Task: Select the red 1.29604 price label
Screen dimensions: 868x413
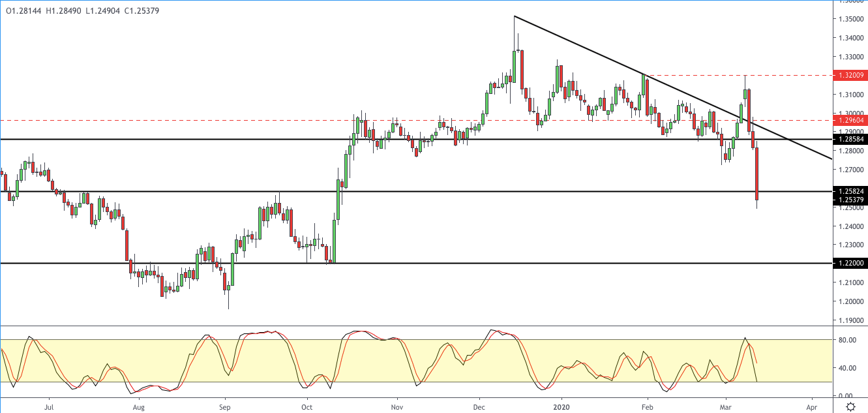Action: tap(850, 120)
